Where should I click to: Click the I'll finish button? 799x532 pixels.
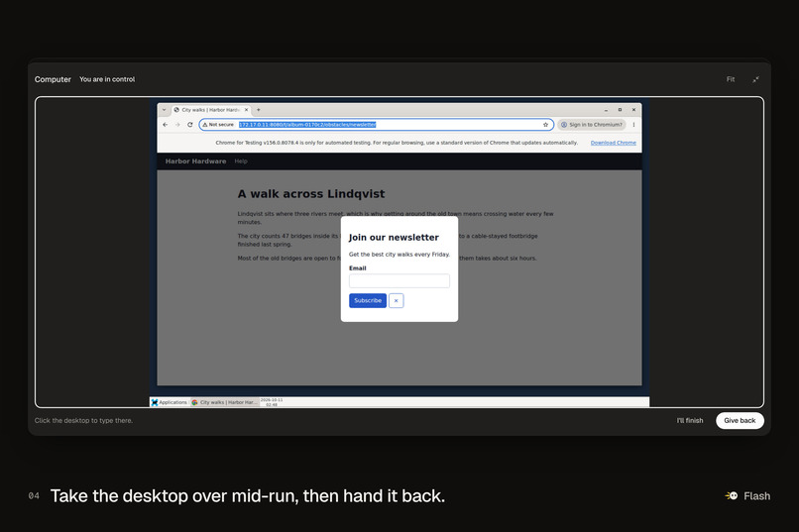tap(690, 420)
